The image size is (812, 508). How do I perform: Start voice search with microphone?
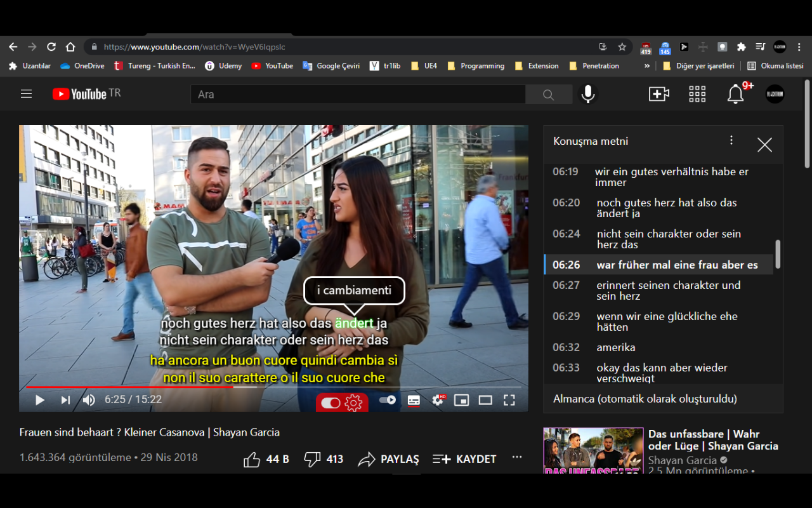pos(588,94)
